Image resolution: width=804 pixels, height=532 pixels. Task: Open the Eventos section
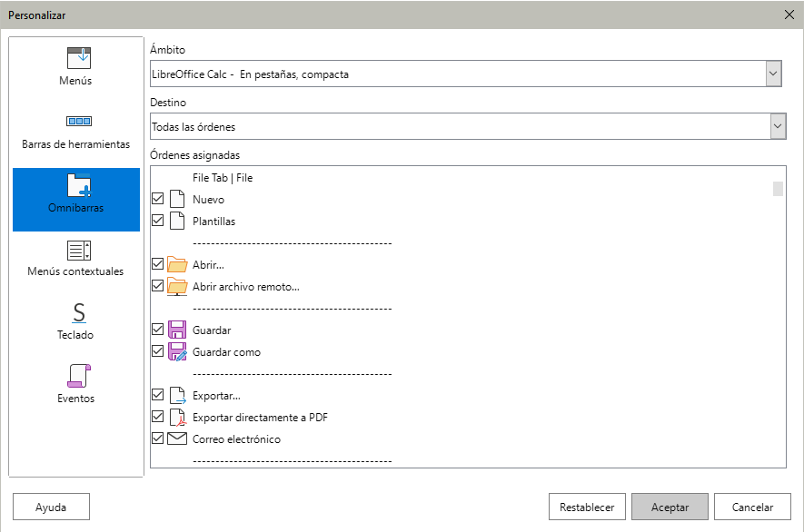click(76, 384)
